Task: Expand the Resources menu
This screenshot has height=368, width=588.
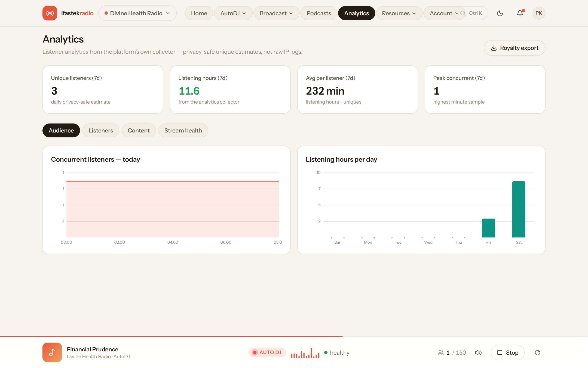Action: 399,13
